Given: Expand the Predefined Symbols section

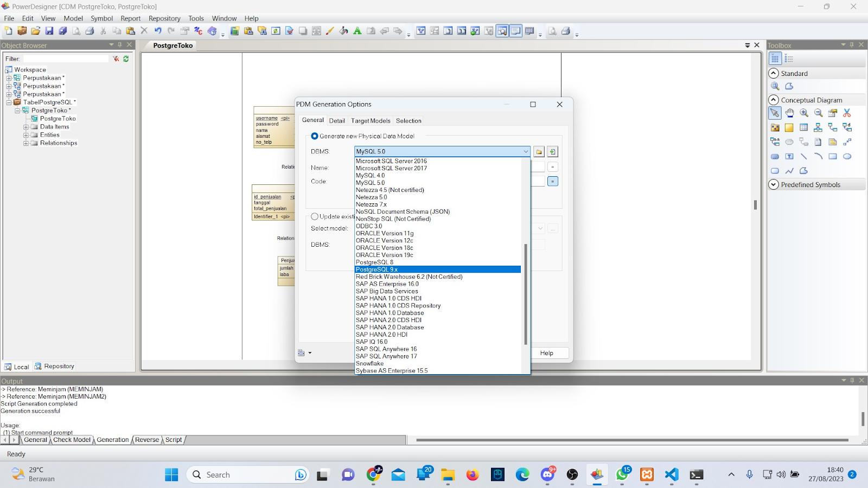Looking at the screenshot, I should pyautogui.click(x=774, y=184).
